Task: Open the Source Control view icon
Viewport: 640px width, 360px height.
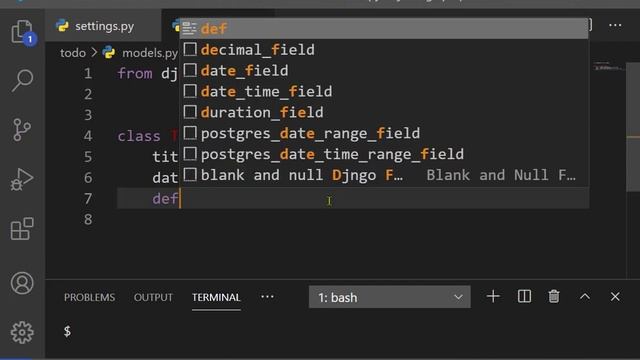Action: 22,130
